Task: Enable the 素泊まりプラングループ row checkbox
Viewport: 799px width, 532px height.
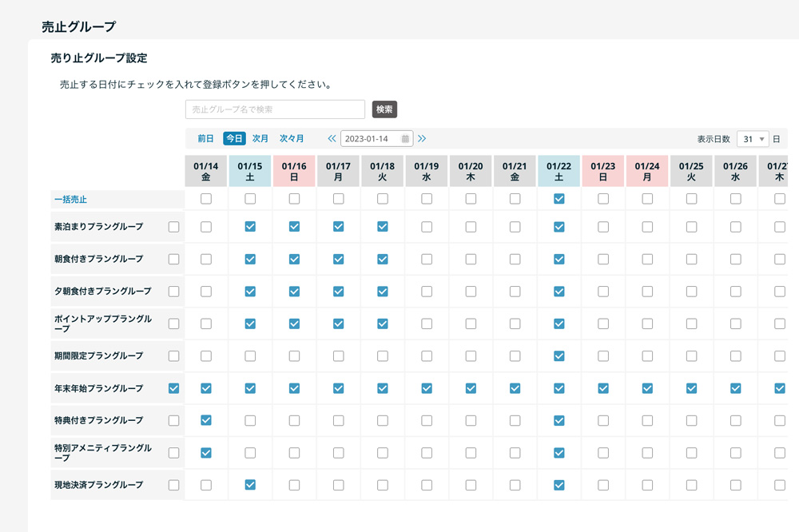Action: click(173, 227)
